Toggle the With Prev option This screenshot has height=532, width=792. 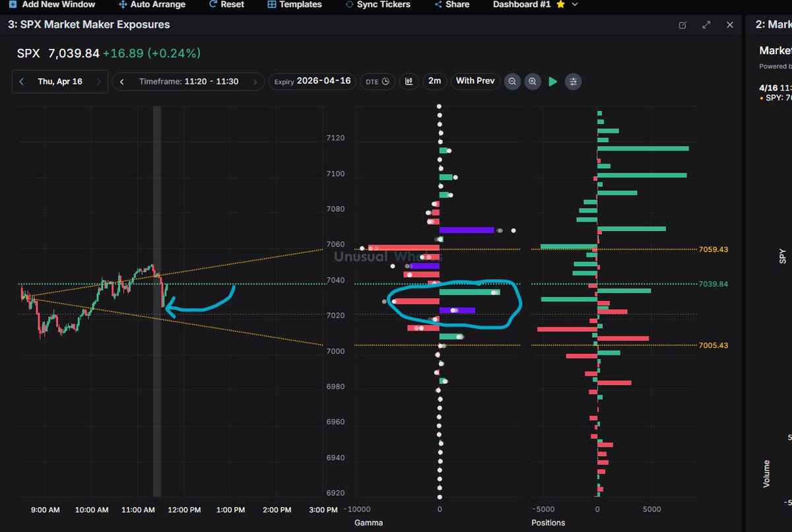point(475,81)
